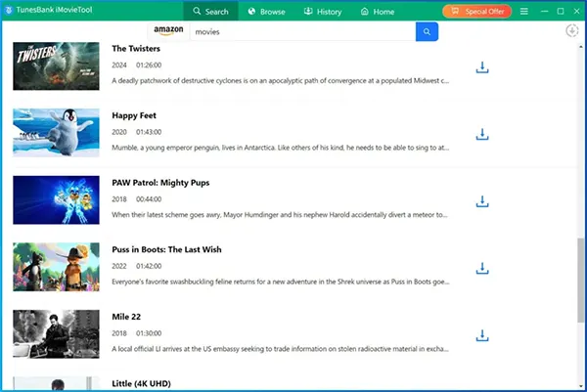Viewport: 587px width, 392px height.
Task: Open the Home tab
Action: click(378, 12)
